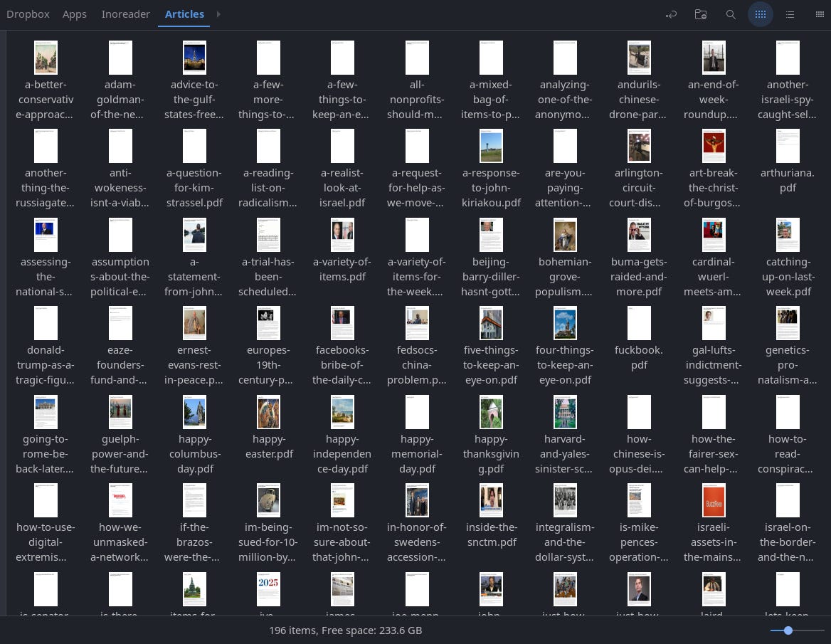
Task: Toggle selection of a-realist-look-at-israel.pdf
Action: point(342,146)
